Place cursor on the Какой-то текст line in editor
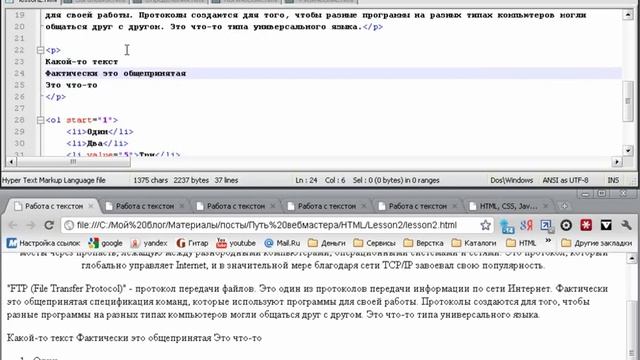The height and width of the screenshot is (360, 640). (82, 62)
